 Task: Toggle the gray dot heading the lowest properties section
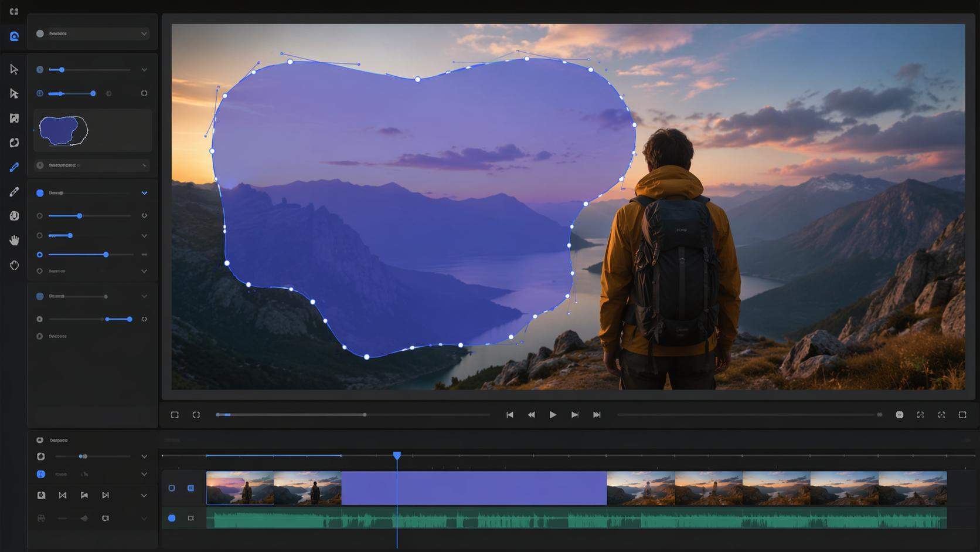pos(40,296)
